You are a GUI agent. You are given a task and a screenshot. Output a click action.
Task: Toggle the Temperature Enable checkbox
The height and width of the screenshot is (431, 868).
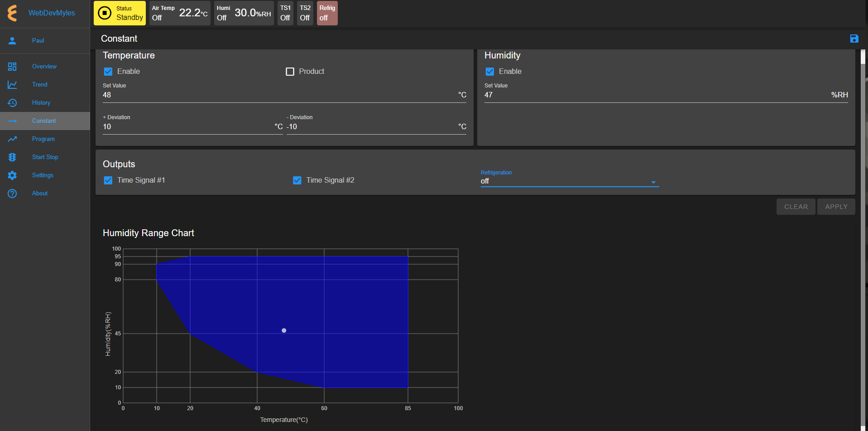click(x=108, y=72)
